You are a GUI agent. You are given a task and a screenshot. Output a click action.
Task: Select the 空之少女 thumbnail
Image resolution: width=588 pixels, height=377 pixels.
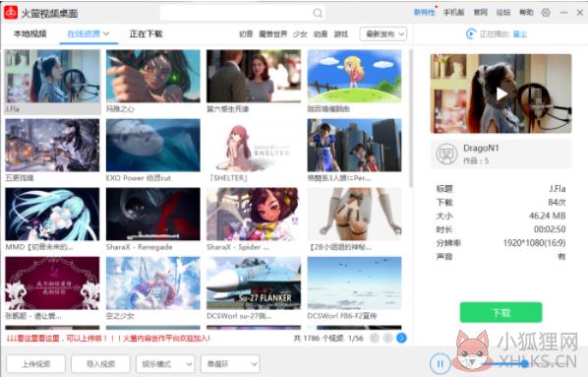tap(153, 283)
